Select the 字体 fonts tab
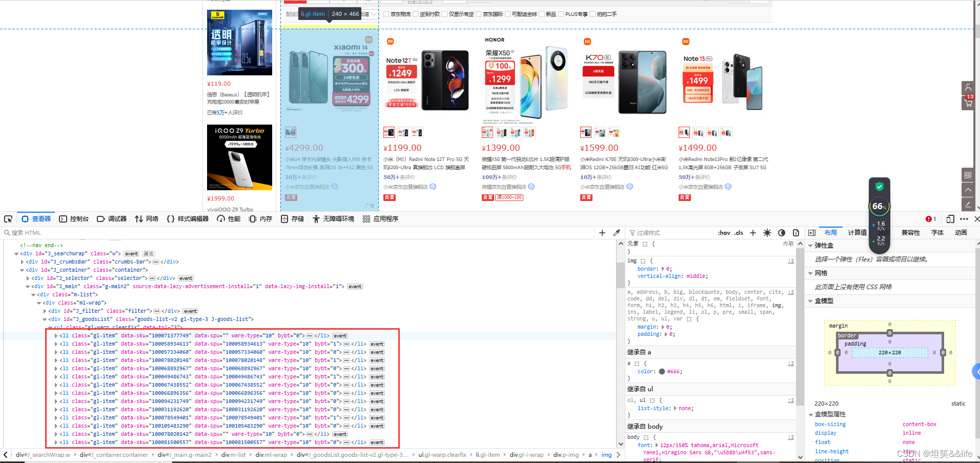Screen dimensions: 980x463 pyautogui.click(x=937, y=233)
